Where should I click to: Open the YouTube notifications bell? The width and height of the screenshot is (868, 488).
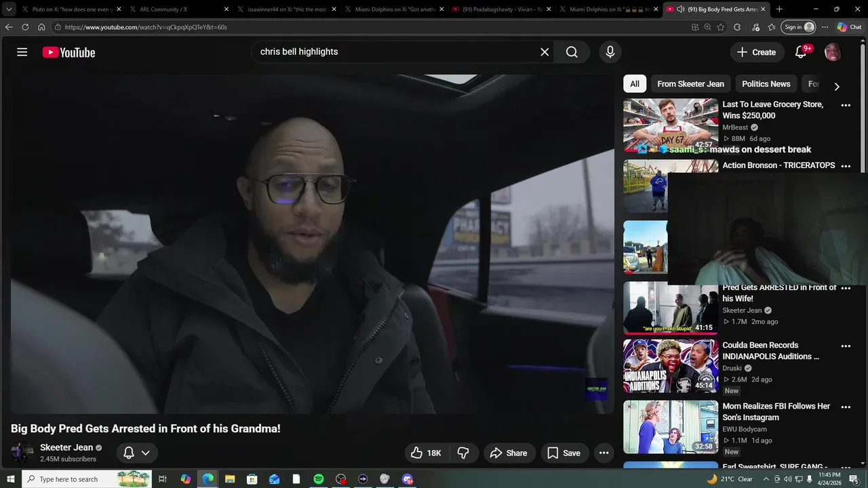(x=801, y=52)
